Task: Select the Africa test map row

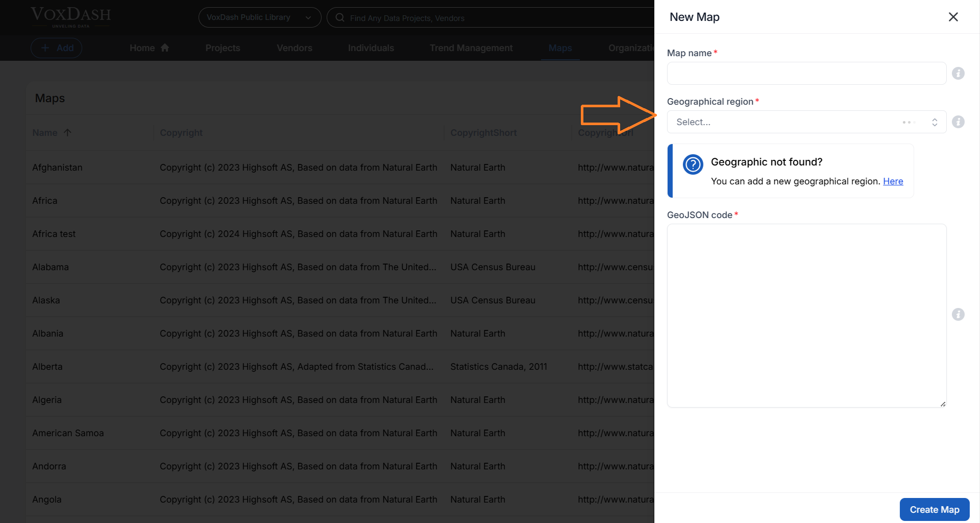Action: coord(340,234)
